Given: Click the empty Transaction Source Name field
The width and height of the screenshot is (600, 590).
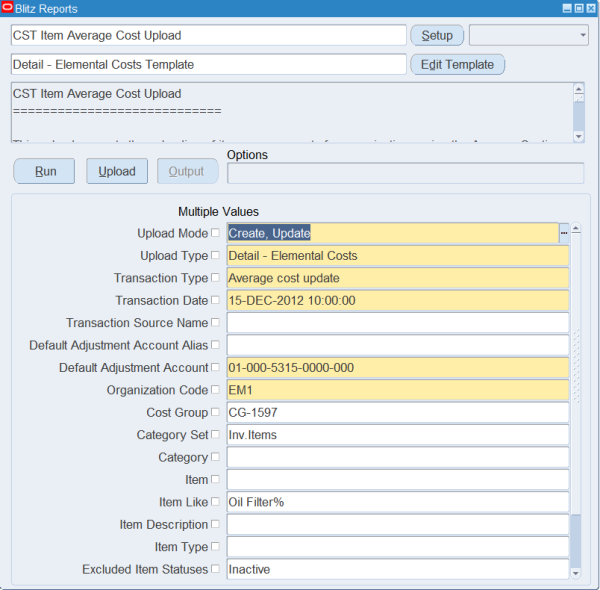Looking at the screenshot, I should pyautogui.click(x=398, y=323).
